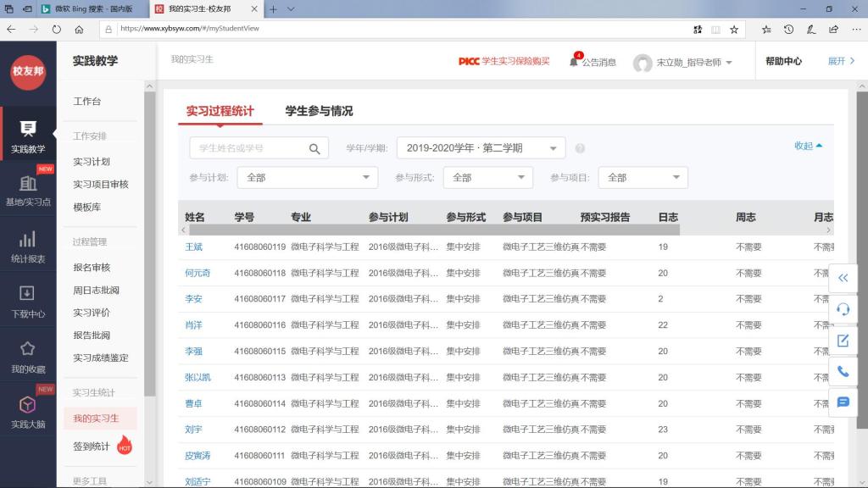This screenshot has width=868, height=488.
Task: Open the 参与形式 dropdown
Action: pos(487,178)
